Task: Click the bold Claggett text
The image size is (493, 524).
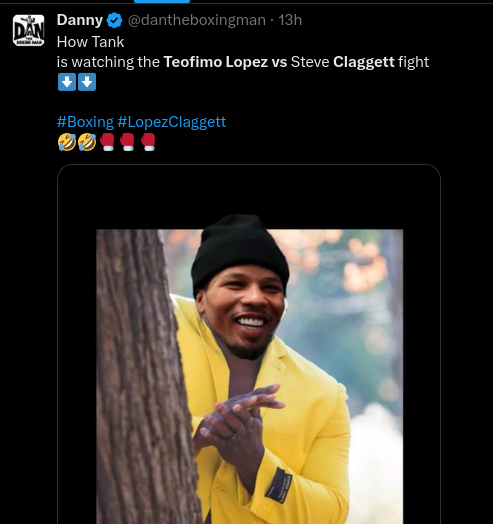Action: coord(364,62)
